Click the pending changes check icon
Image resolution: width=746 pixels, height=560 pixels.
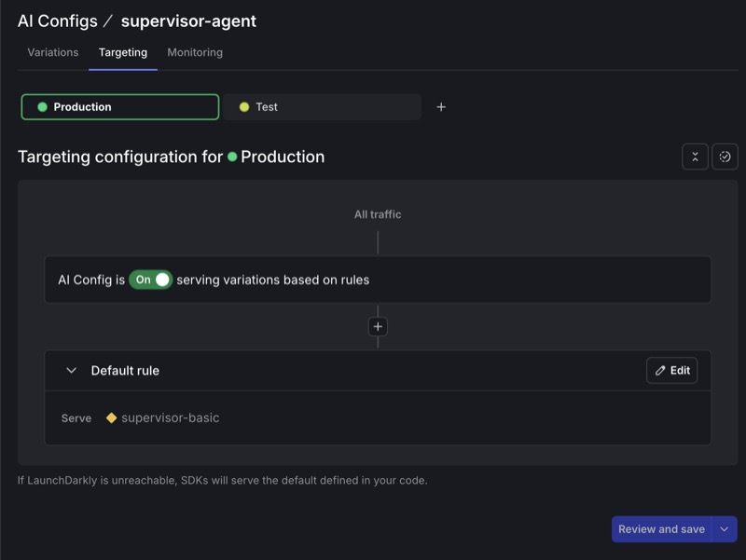coord(725,157)
